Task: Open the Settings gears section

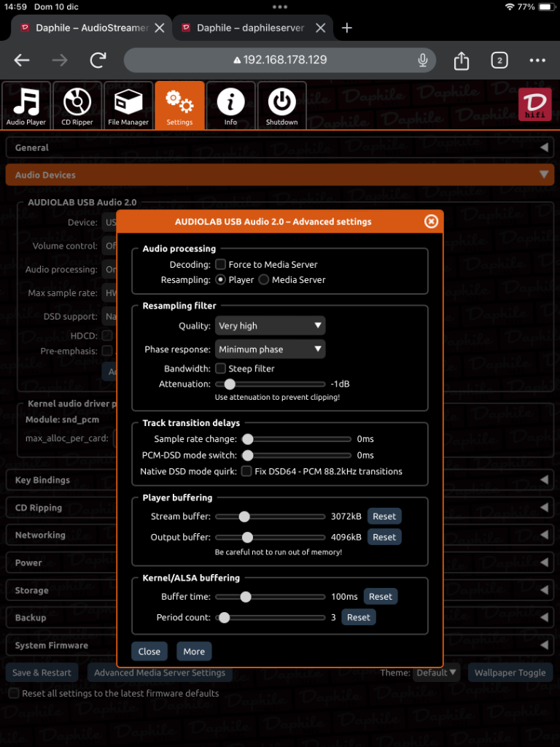Action: click(179, 105)
